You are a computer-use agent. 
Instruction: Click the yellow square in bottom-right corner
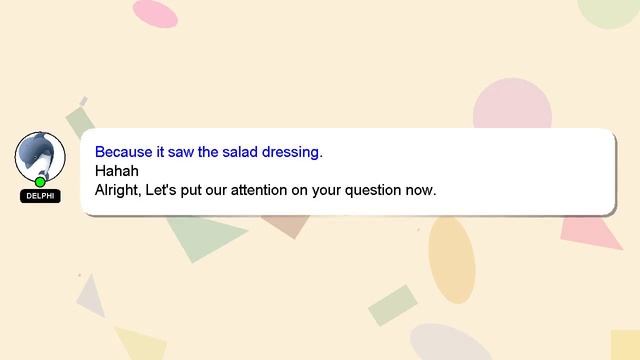pyautogui.click(x=625, y=345)
